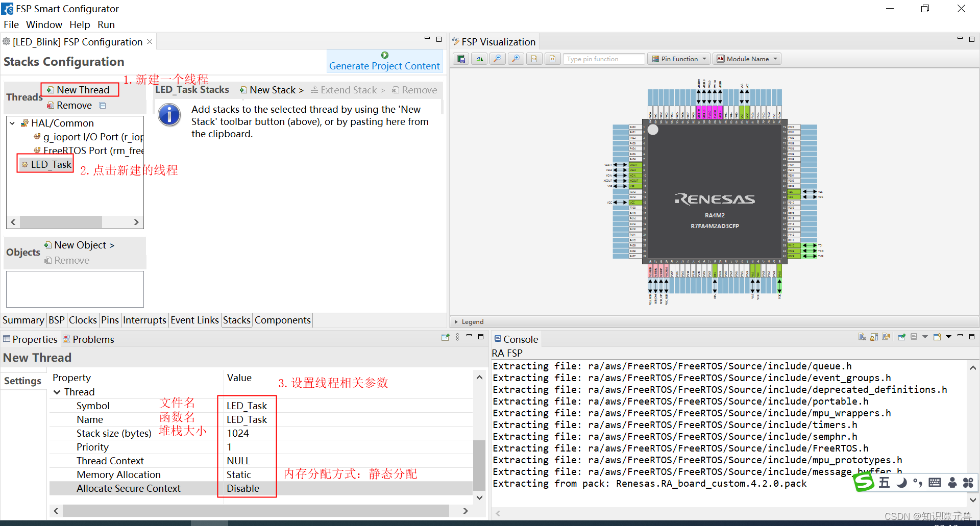Viewport: 980px width, 526px height.
Task: Clear the Console output
Action: 862,337
